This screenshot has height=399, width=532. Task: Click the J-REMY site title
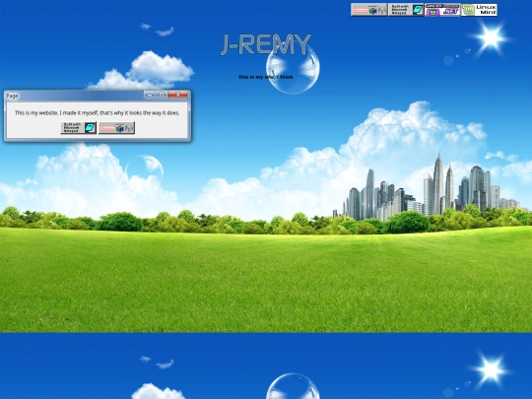click(266, 44)
